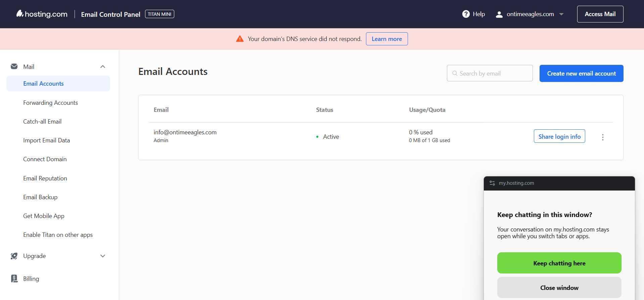Image resolution: width=644 pixels, height=300 pixels.
Task: Click Share login info button
Action: (559, 136)
